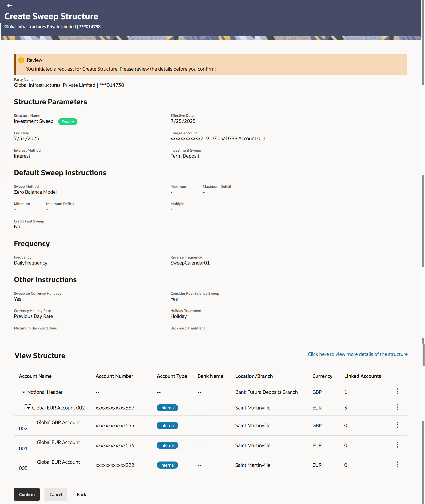
Task: Open kebab menu for Global EUR Account 001
Action: point(397,445)
